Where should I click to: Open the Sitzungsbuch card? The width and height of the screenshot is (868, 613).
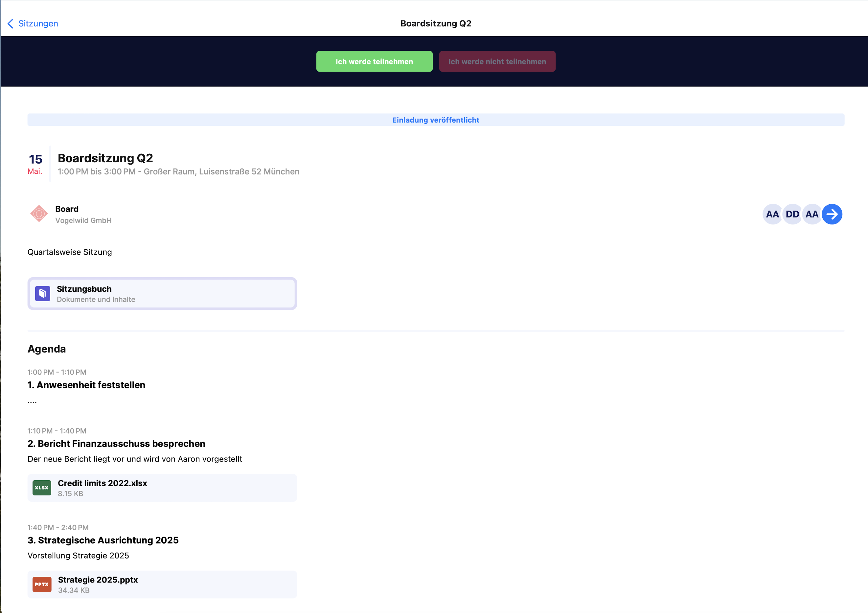pyautogui.click(x=162, y=294)
